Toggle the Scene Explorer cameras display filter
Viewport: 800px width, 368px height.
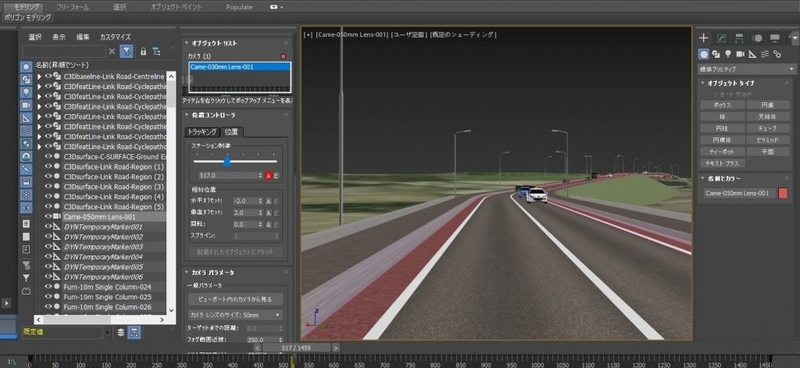(x=26, y=105)
